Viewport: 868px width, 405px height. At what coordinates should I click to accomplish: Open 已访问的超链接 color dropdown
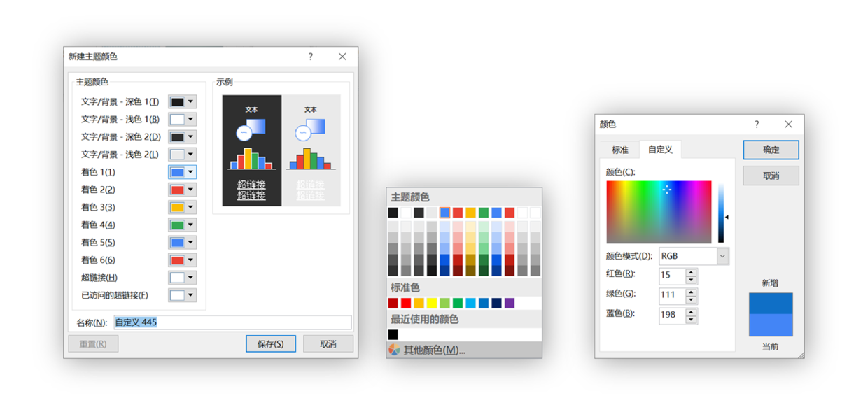(182, 295)
